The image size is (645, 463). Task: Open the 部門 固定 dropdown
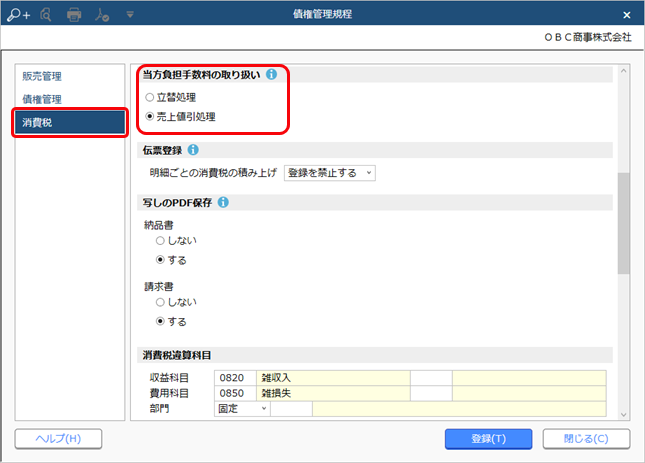tap(242, 409)
